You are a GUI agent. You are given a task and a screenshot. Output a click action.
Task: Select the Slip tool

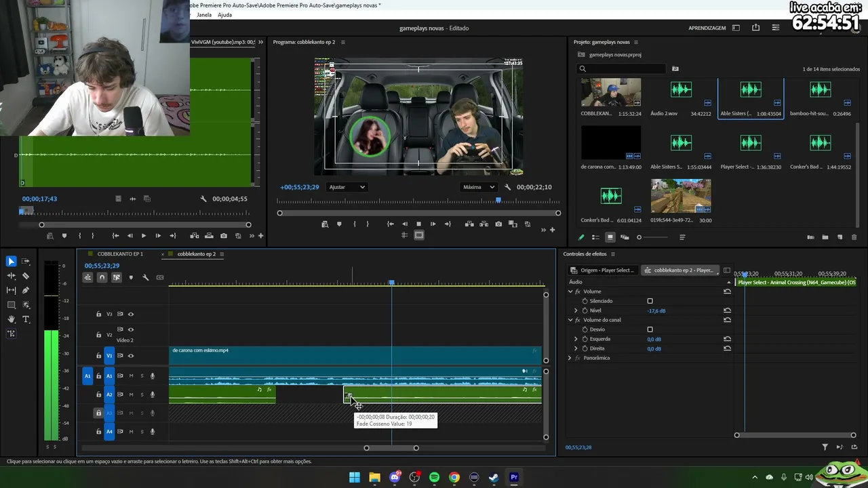12,290
